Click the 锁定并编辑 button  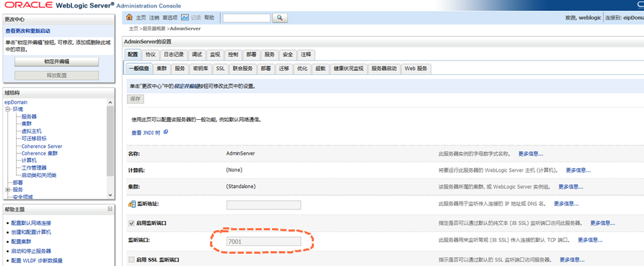[x=57, y=62]
